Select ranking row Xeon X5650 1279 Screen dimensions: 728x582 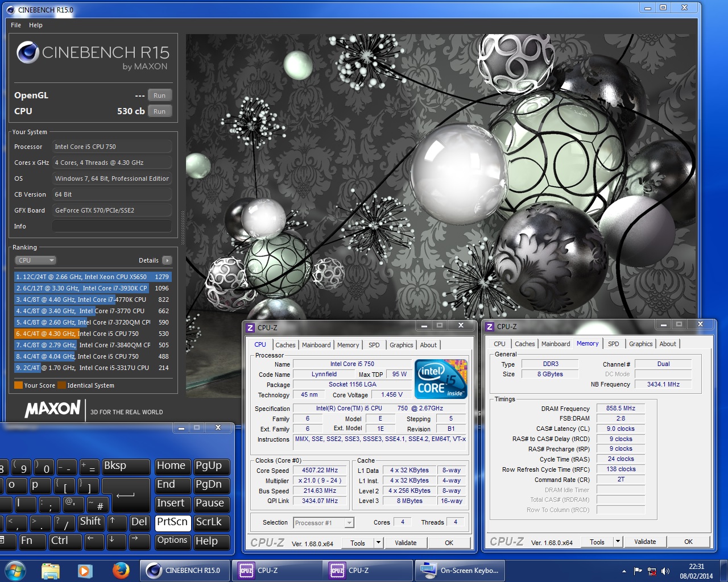pos(93,277)
